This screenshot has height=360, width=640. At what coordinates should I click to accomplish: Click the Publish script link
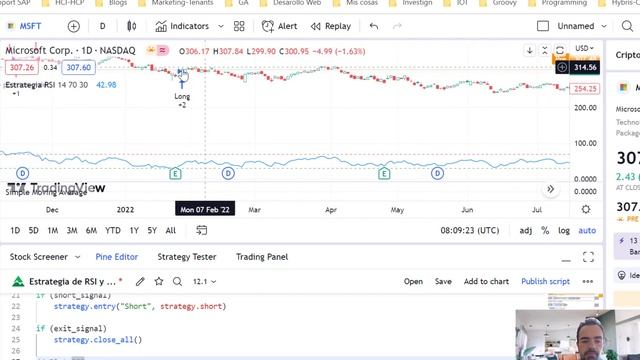pos(545,282)
